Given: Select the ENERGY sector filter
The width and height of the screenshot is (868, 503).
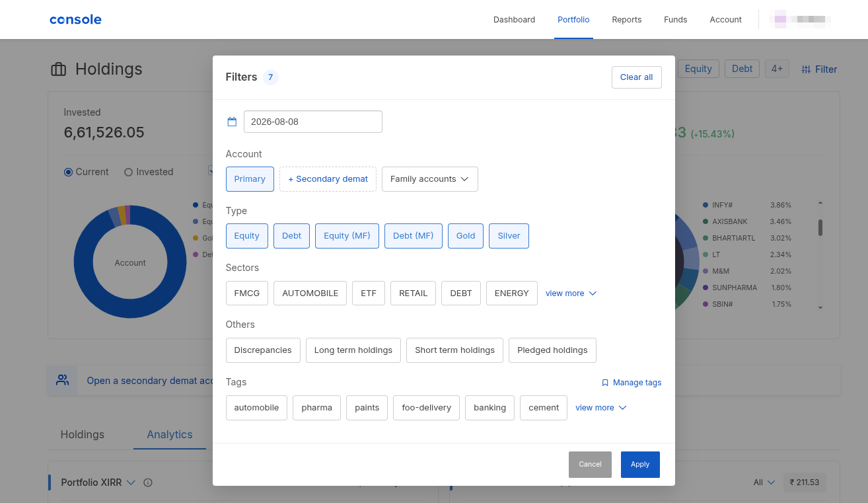Looking at the screenshot, I should click(x=512, y=293).
